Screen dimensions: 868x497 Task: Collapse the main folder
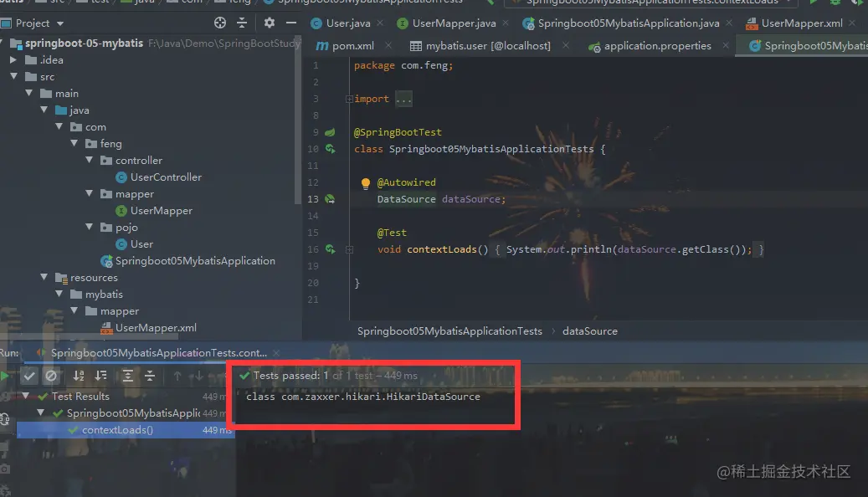(x=28, y=93)
